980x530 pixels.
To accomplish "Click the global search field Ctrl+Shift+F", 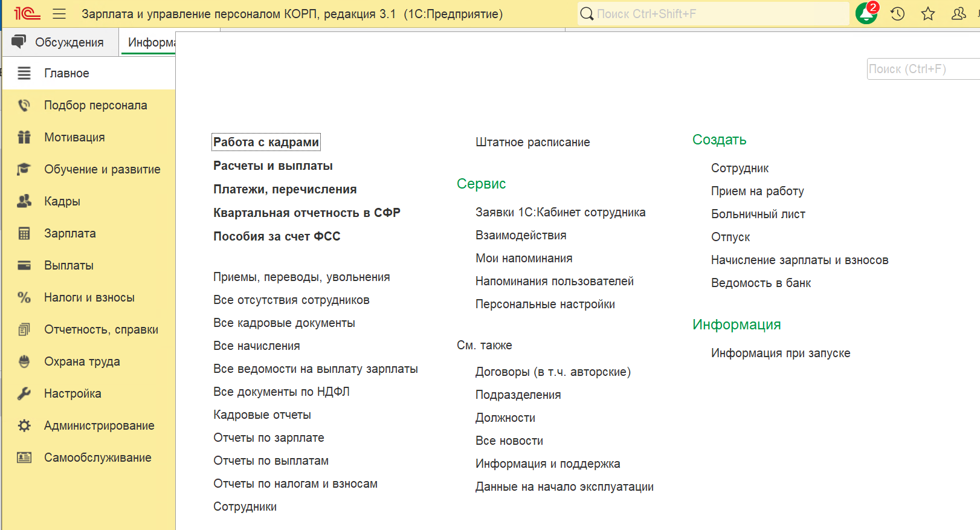I will [x=713, y=14].
